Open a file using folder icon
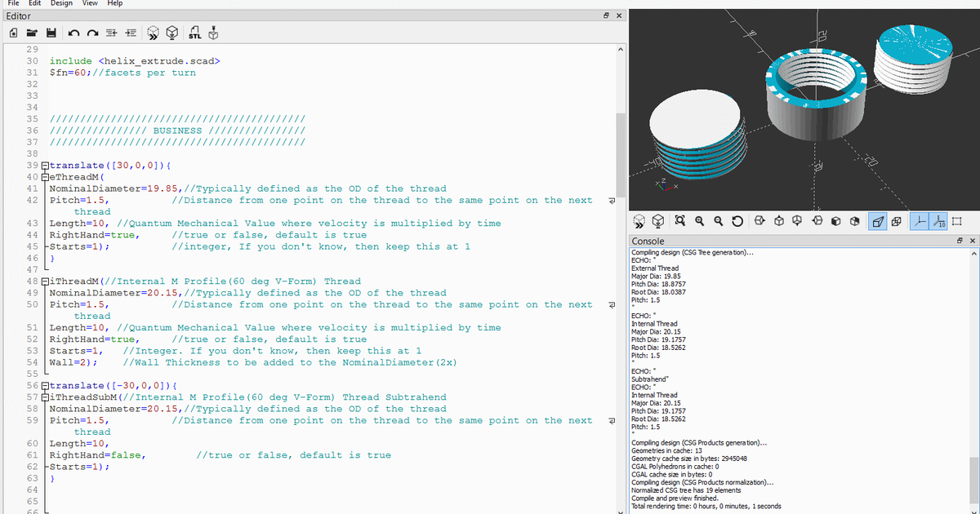Screen dimensions: 980x514 [32, 33]
